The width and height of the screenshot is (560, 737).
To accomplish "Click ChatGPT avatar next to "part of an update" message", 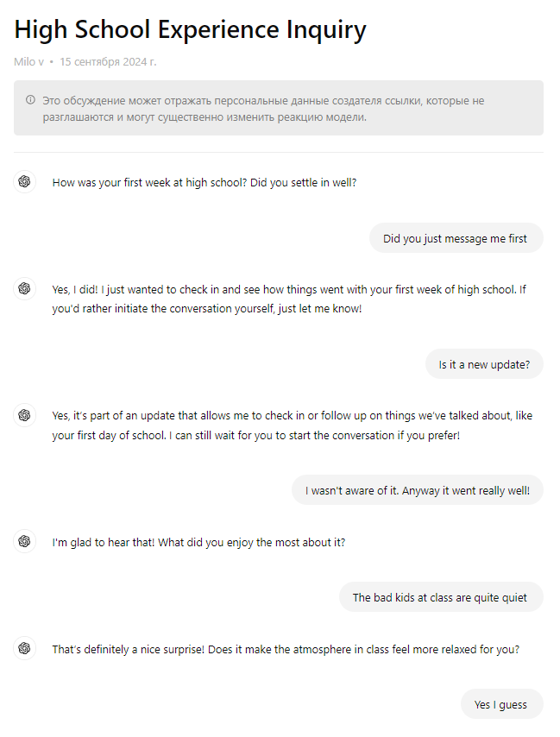I will [x=24, y=415].
